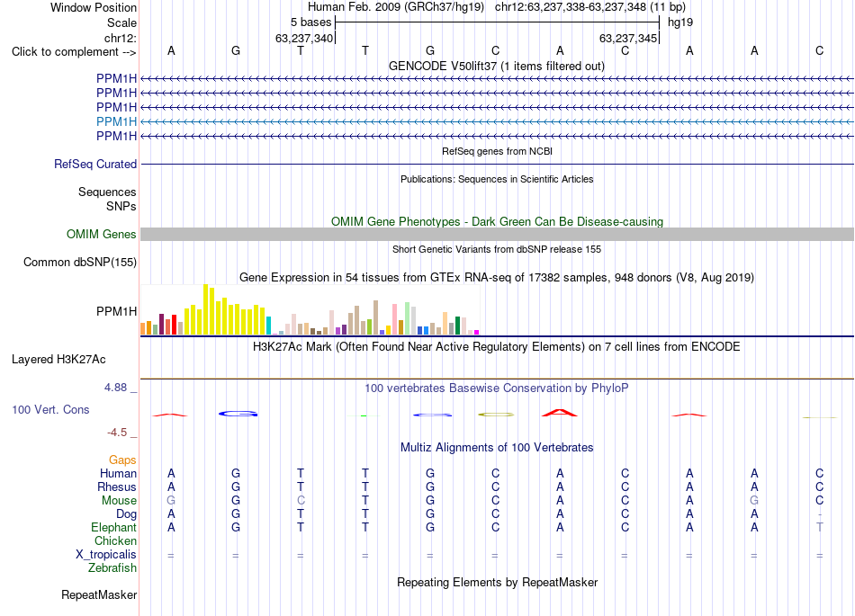Click the 4.88 PhyloP upper scale value
The image size is (855, 616).
(115, 388)
